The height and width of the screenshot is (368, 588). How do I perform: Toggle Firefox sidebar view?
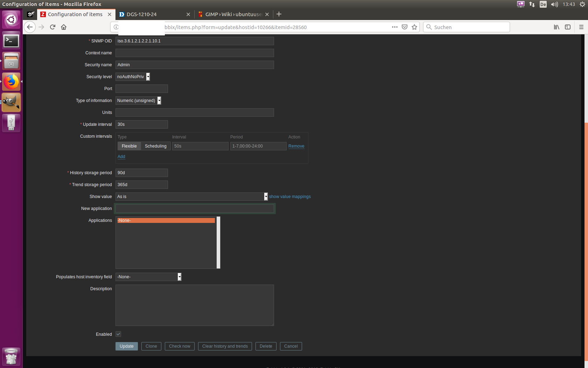[x=568, y=27]
